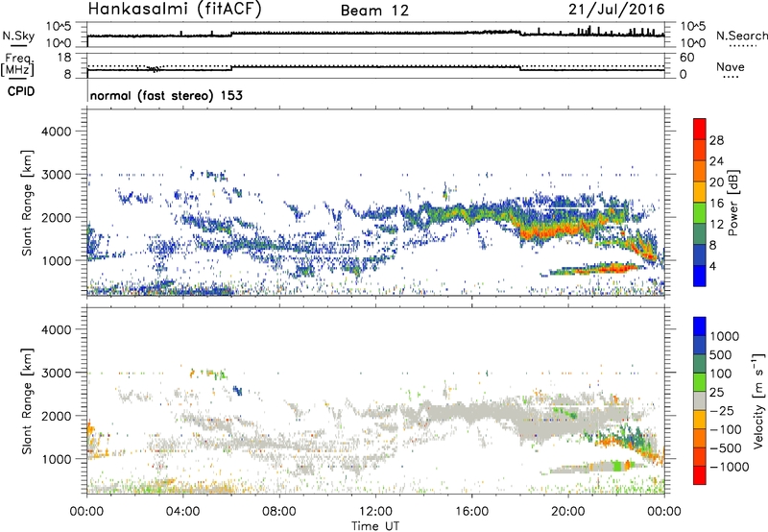
Task: Click the Velocity [m s-1] colorbar title
Action: pyautogui.click(x=758, y=400)
